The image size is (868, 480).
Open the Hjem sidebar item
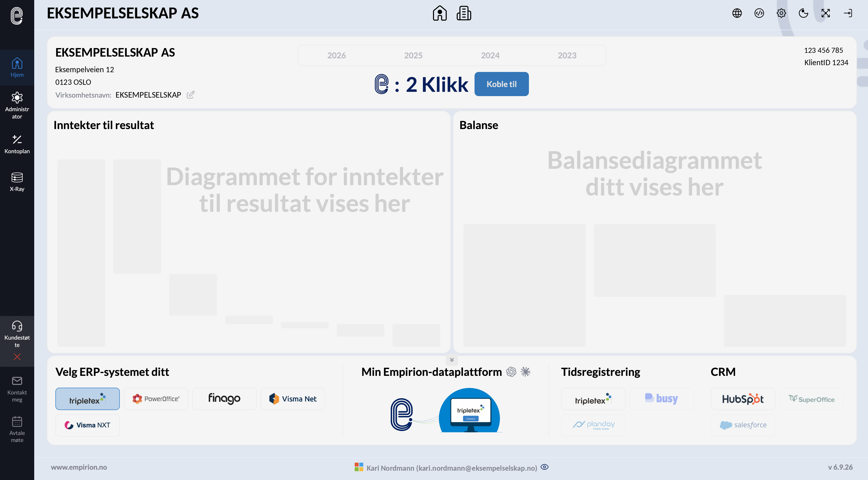(x=17, y=67)
